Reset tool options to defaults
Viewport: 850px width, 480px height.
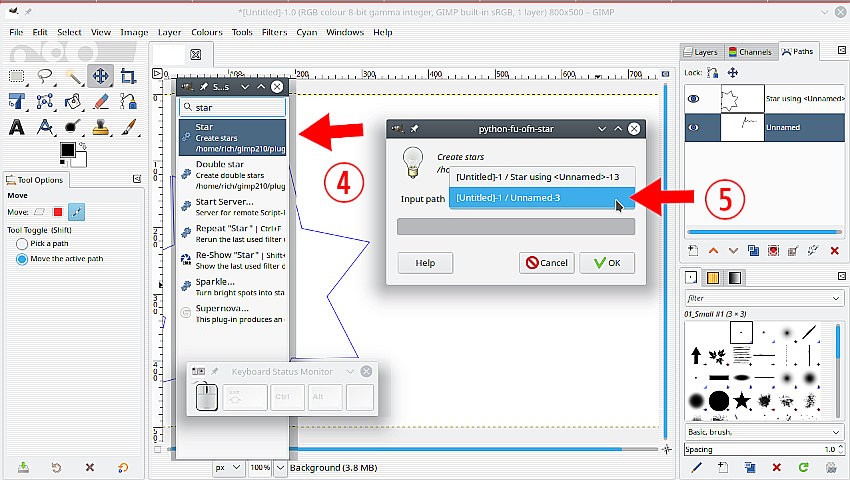(123, 467)
